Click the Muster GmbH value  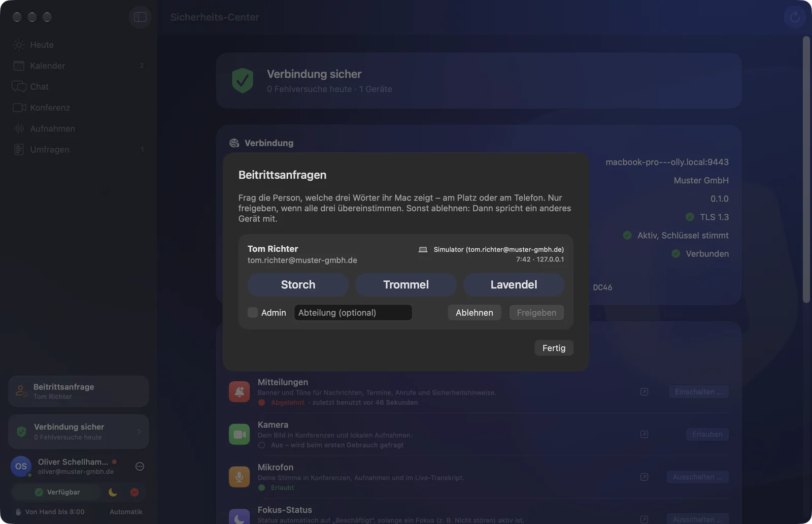[x=701, y=181]
